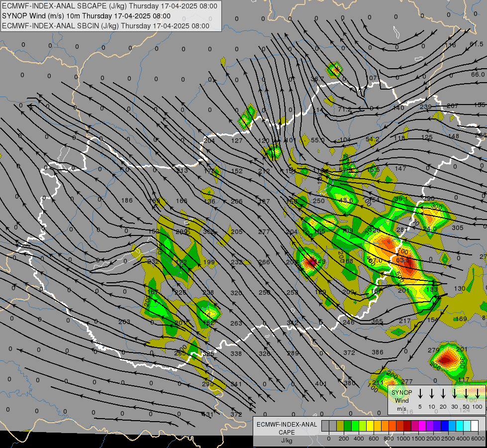Viewport: 487px width, 448px height.
Task: Click the 'SYNOP Wind m/s' legend label
Action: pyautogui.click(x=401, y=401)
